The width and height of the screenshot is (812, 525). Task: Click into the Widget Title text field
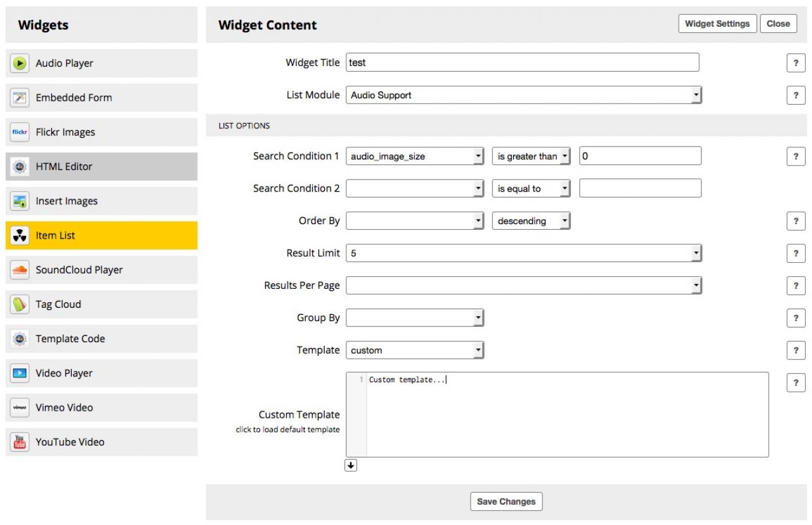point(522,62)
